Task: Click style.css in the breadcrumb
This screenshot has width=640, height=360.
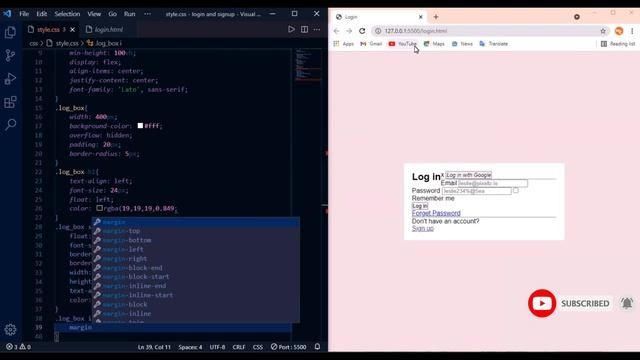Action: tap(67, 43)
